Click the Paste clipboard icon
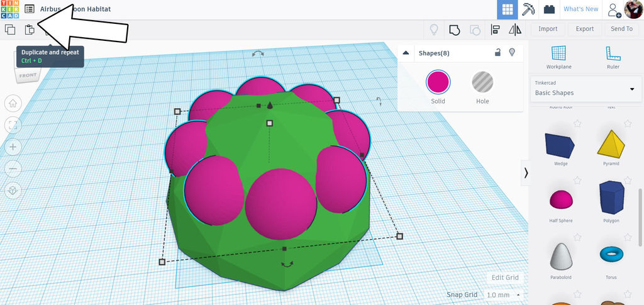 click(29, 30)
